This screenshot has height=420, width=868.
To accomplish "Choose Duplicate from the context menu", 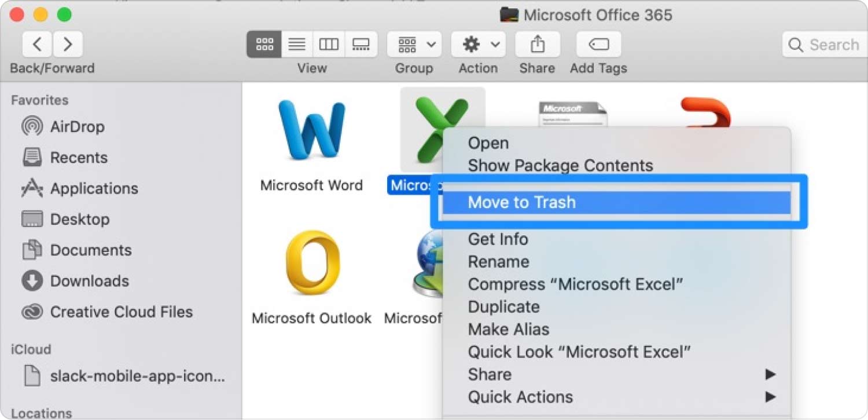I will (503, 306).
